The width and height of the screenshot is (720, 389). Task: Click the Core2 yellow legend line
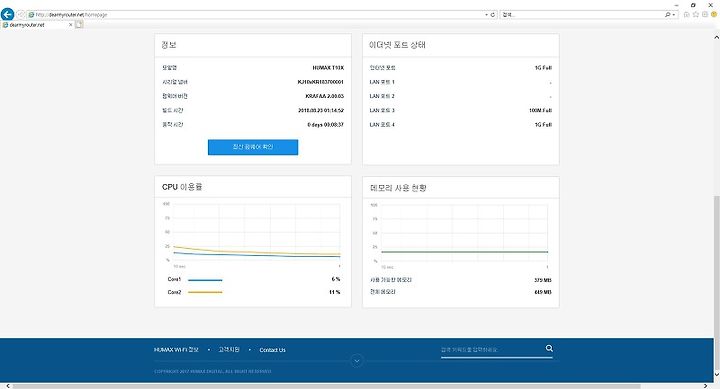pyautogui.click(x=205, y=292)
